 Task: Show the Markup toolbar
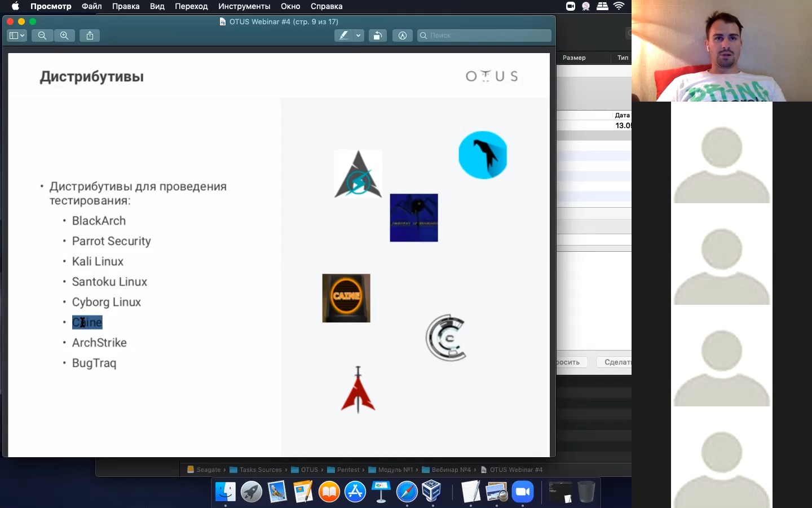403,36
